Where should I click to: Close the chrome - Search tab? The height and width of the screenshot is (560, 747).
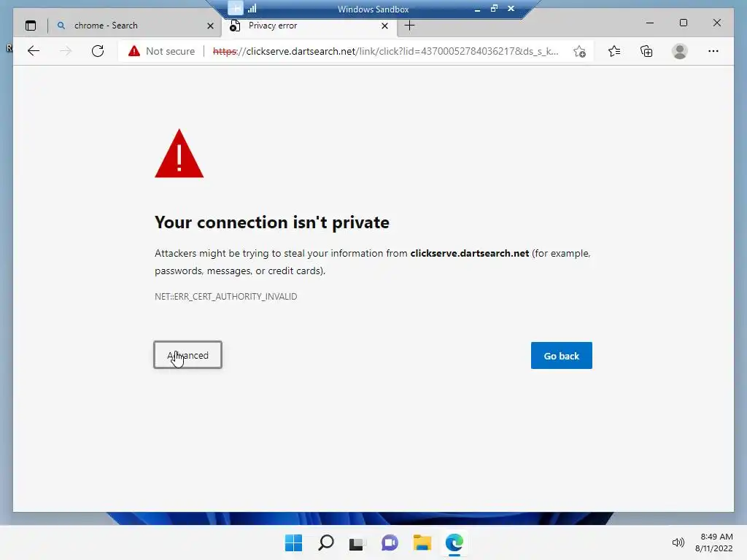(210, 26)
